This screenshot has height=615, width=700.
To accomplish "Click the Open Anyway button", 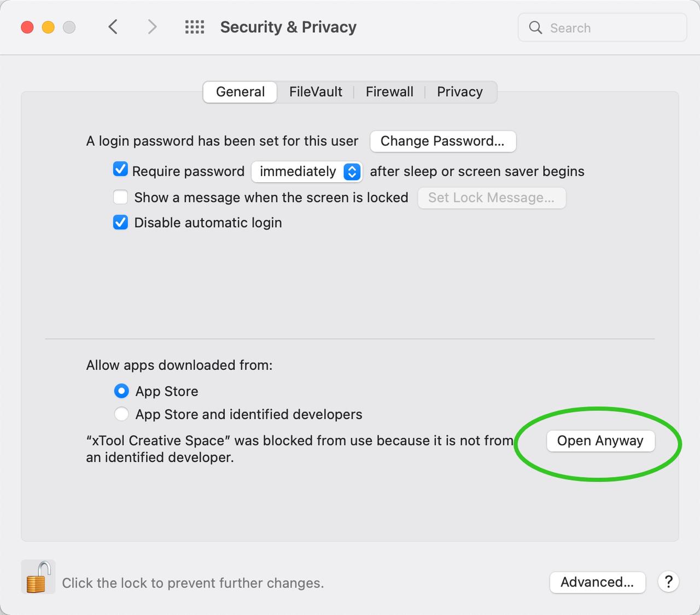I will tap(600, 441).
